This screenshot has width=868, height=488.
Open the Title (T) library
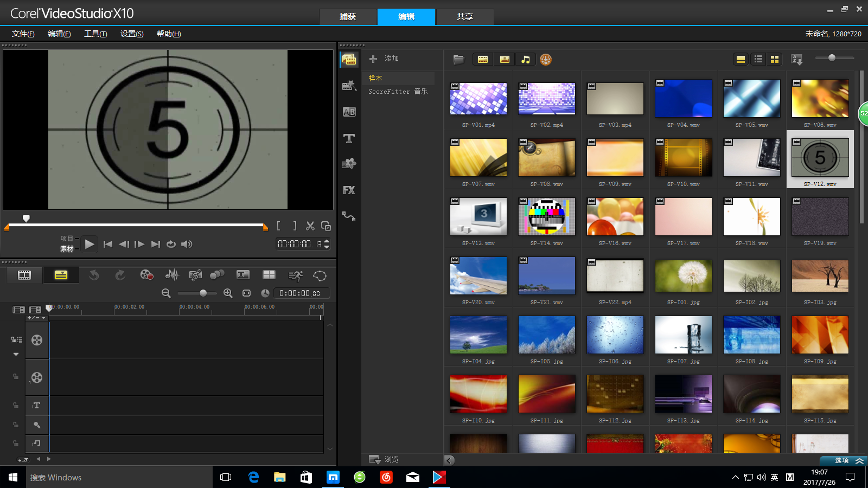[349, 138]
